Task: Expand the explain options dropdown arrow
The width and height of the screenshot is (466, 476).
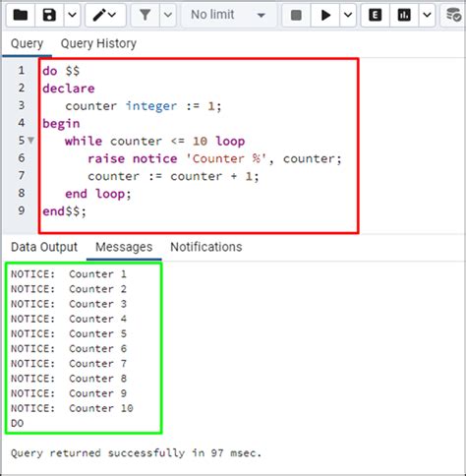Action: pyautogui.click(x=427, y=15)
